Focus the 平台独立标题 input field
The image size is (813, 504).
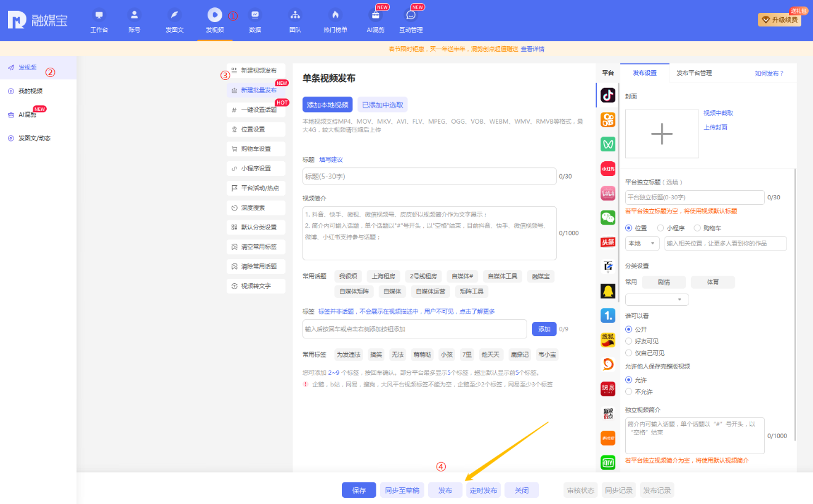tap(695, 198)
